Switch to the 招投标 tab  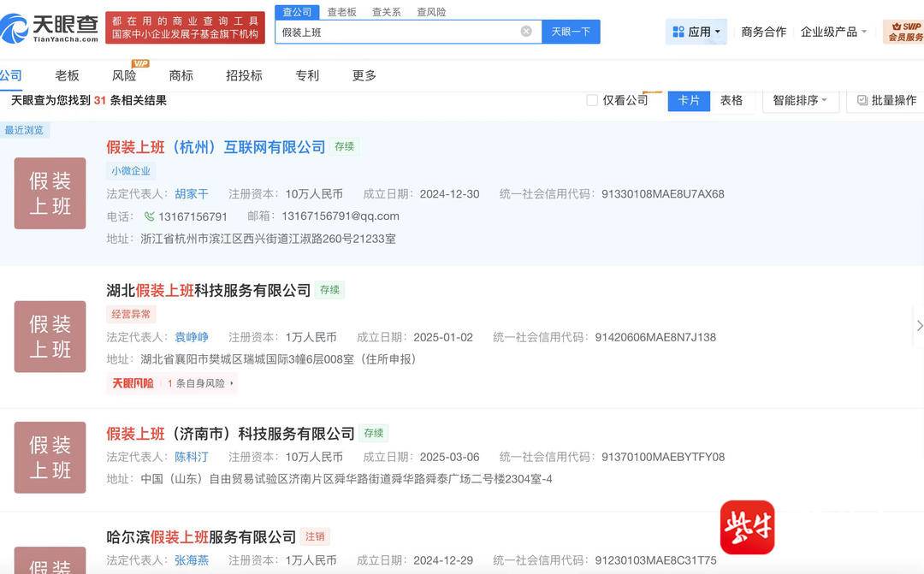click(244, 75)
